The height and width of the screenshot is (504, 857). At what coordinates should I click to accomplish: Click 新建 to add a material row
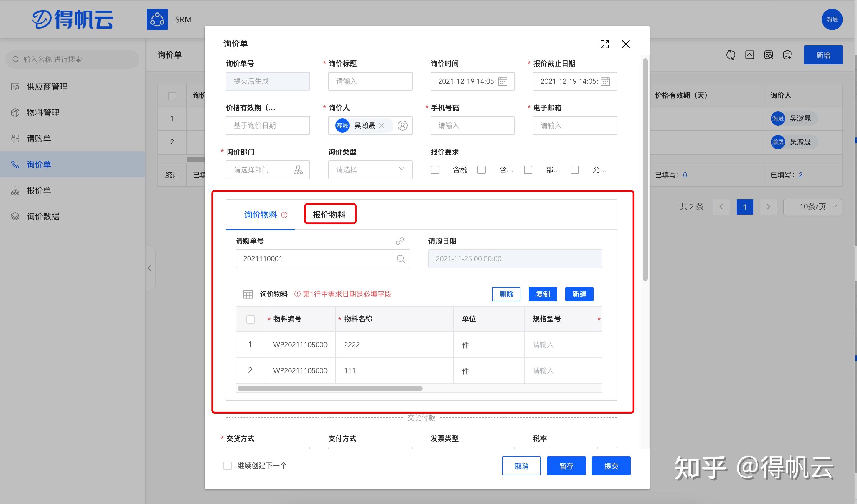click(579, 294)
